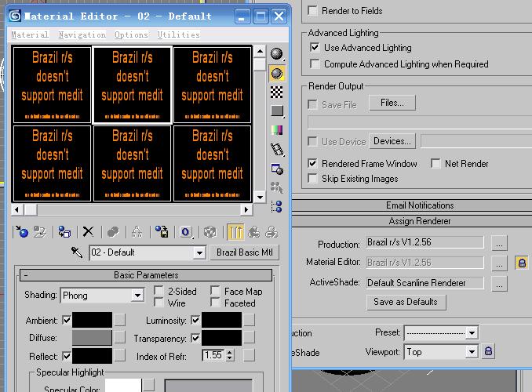The width and height of the screenshot is (532, 392).
Task: Expand the Email Notifications rollout
Action: click(420, 205)
